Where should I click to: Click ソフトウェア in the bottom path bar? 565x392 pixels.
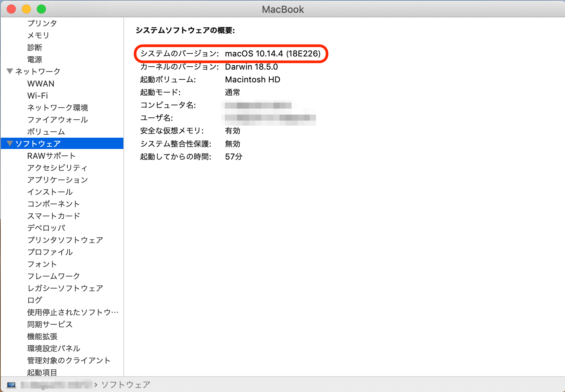tap(126, 384)
